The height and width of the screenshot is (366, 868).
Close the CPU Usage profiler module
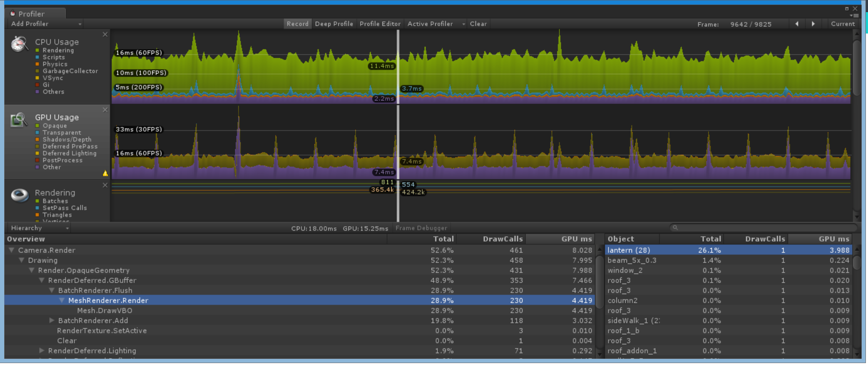click(105, 34)
